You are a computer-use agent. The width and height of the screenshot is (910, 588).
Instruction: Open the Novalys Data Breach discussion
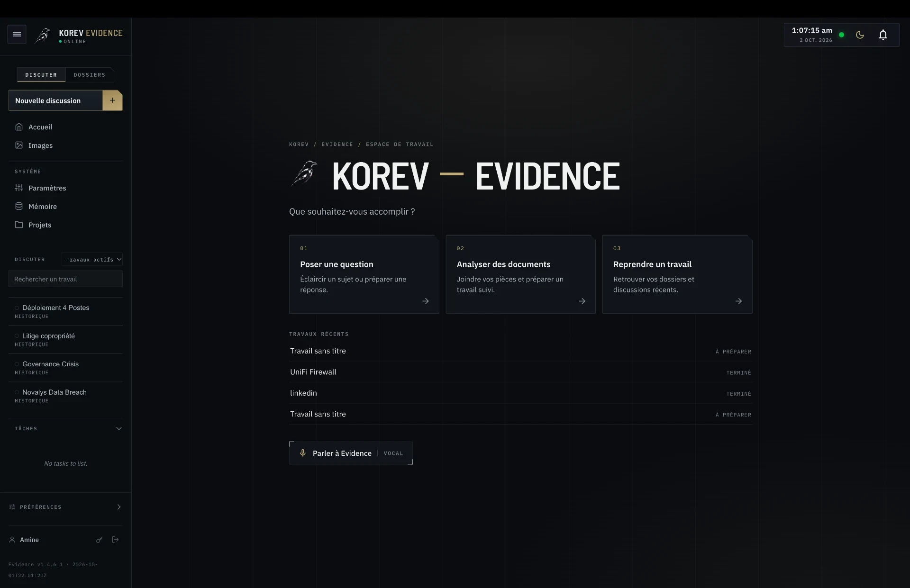[x=65, y=396]
